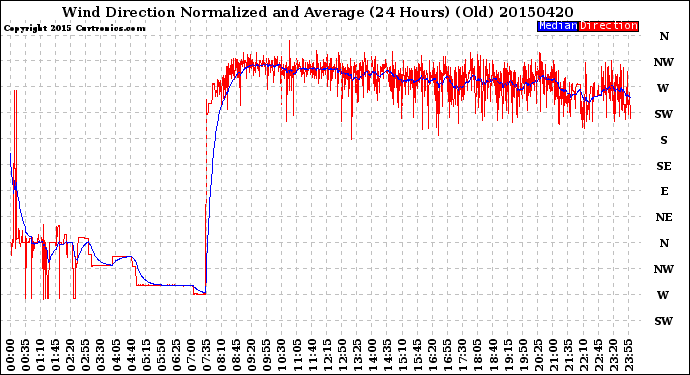
Task: Select the 18:40 time axis label
Action: (x=493, y=355)
